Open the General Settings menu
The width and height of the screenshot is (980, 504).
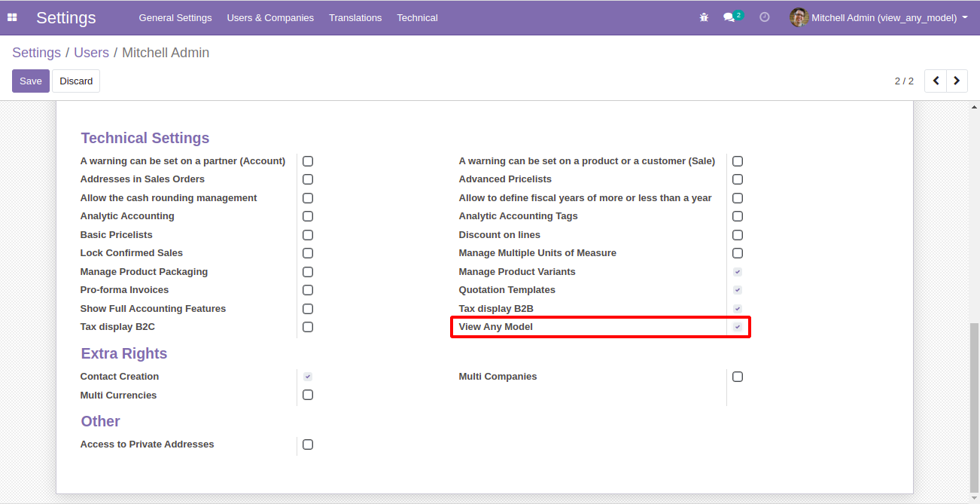[175, 17]
